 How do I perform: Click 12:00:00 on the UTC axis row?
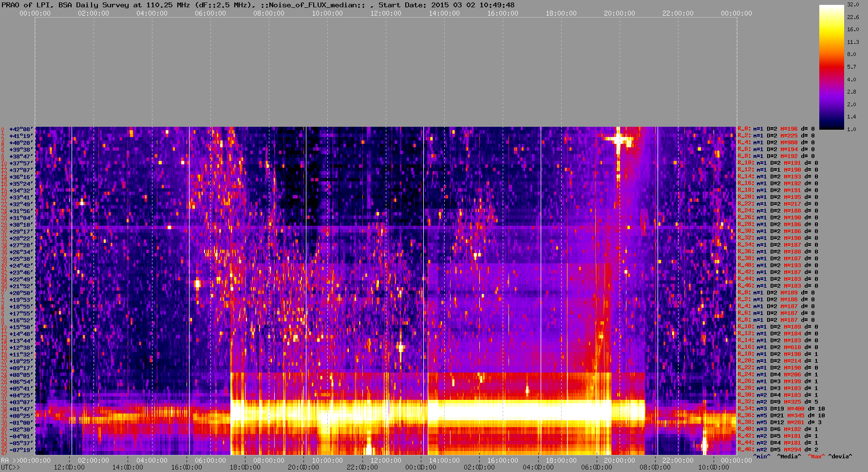tap(69, 468)
